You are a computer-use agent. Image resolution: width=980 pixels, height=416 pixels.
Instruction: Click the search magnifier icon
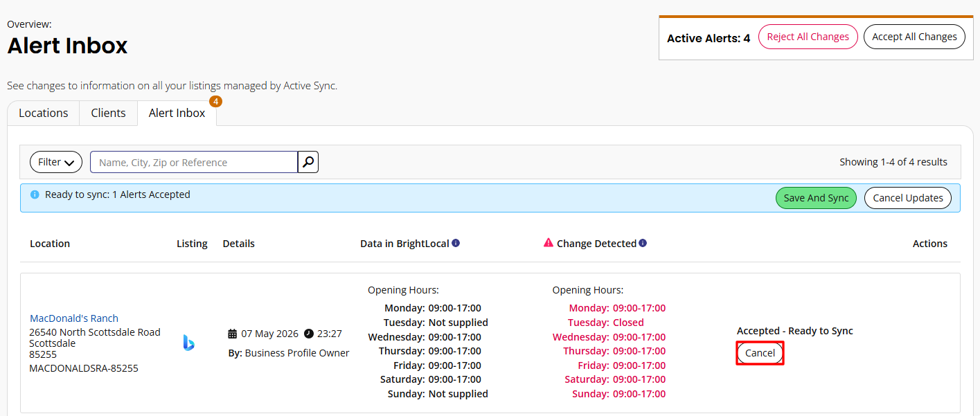coord(308,162)
